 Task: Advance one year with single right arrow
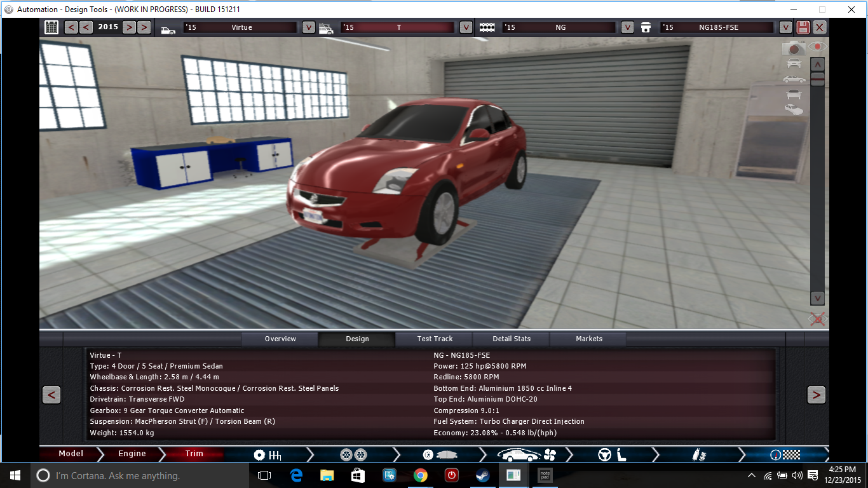pos(129,27)
